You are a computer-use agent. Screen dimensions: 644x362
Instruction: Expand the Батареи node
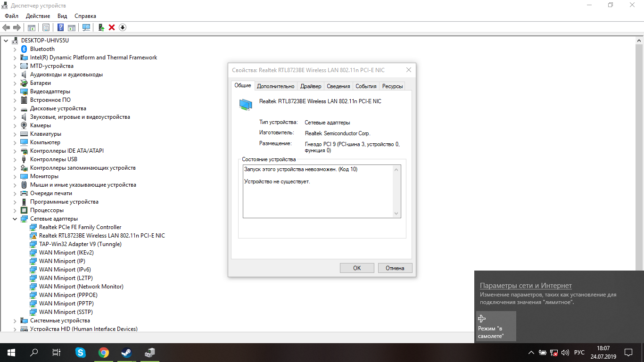15,83
